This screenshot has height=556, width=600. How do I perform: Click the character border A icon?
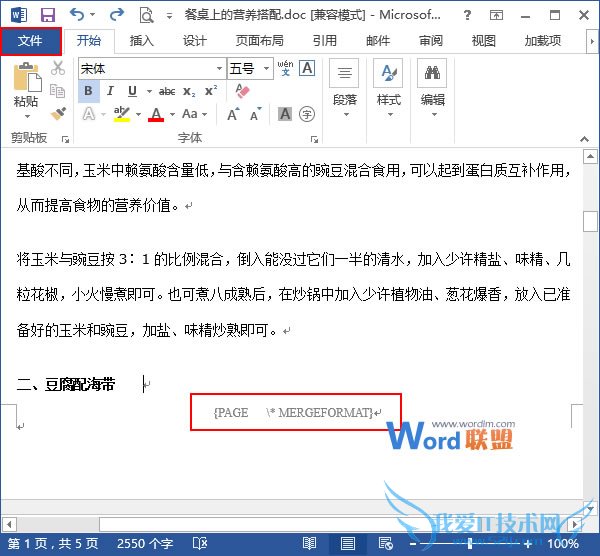click(307, 68)
